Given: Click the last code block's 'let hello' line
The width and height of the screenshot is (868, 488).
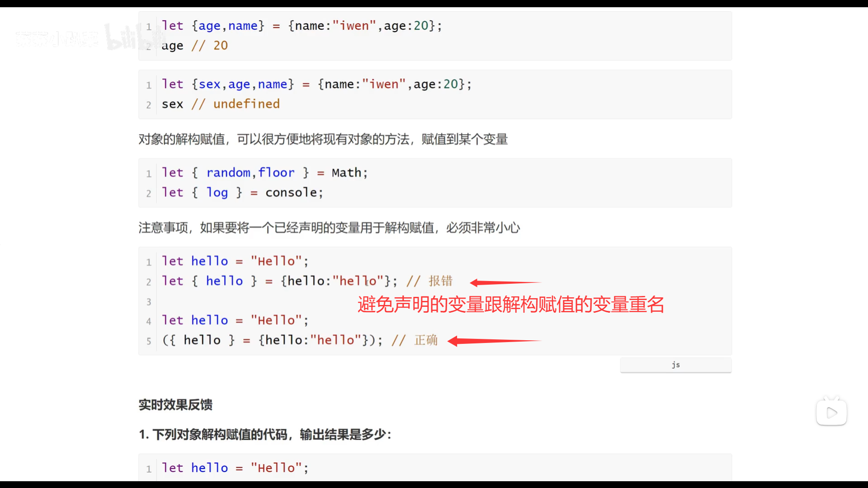Looking at the screenshot, I should pos(235,468).
